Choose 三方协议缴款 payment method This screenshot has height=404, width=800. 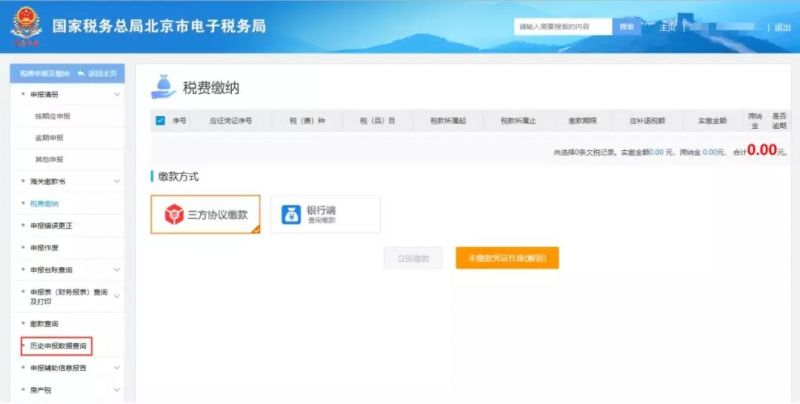206,215
